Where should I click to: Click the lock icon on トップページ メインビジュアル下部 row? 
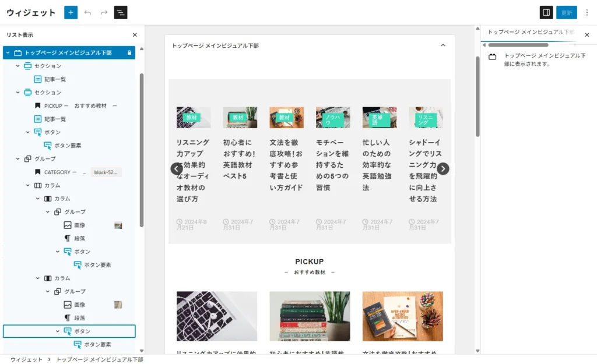click(x=129, y=53)
